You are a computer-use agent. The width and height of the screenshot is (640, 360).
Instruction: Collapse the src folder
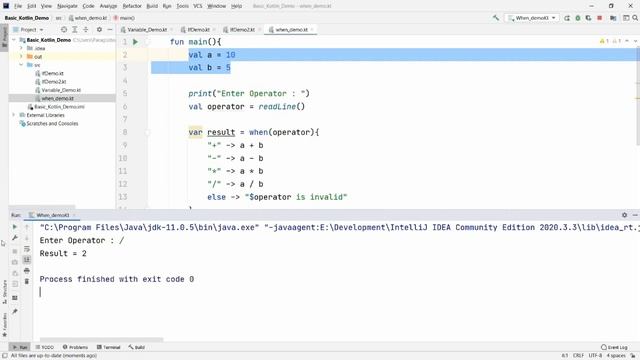tap(21, 65)
